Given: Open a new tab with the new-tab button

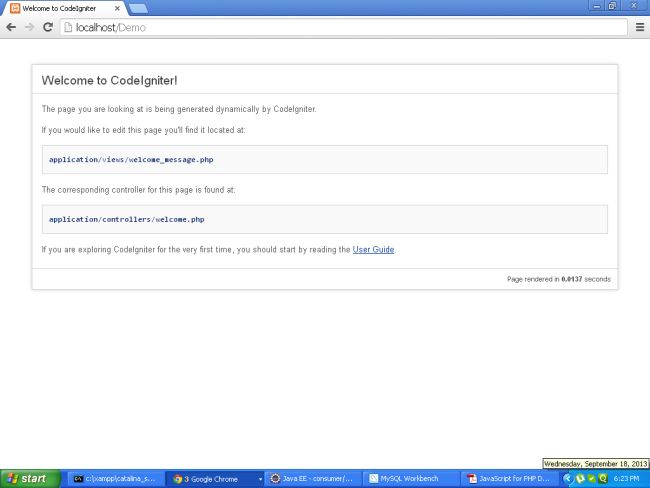Looking at the screenshot, I should point(138,8).
